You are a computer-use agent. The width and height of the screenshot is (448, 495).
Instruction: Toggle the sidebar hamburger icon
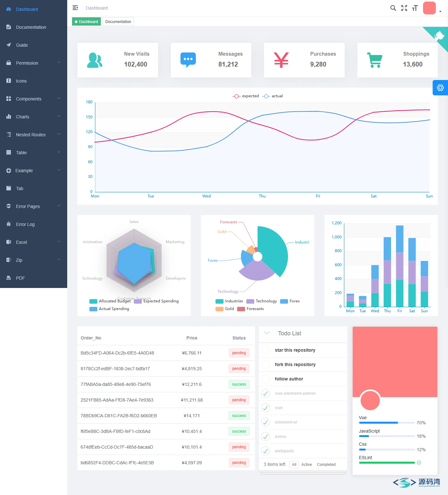pos(75,8)
